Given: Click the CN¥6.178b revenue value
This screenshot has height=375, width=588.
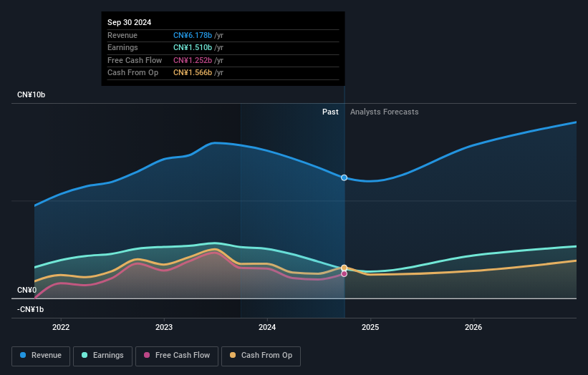Looking at the screenshot, I should (x=193, y=35).
